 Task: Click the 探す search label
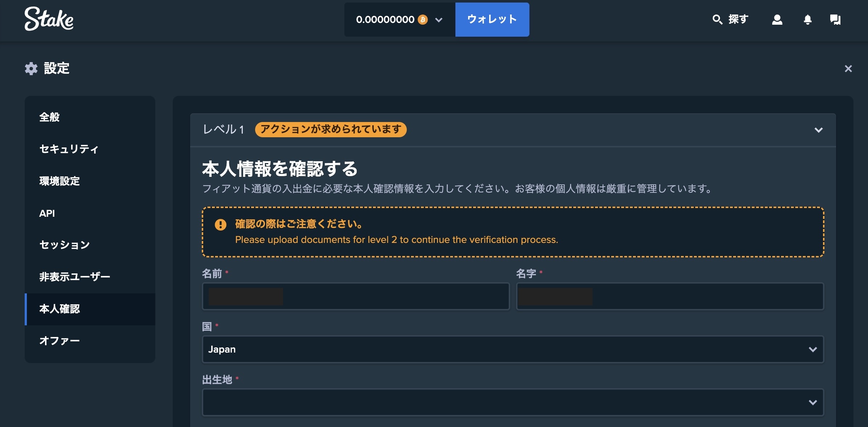(x=738, y=19)
